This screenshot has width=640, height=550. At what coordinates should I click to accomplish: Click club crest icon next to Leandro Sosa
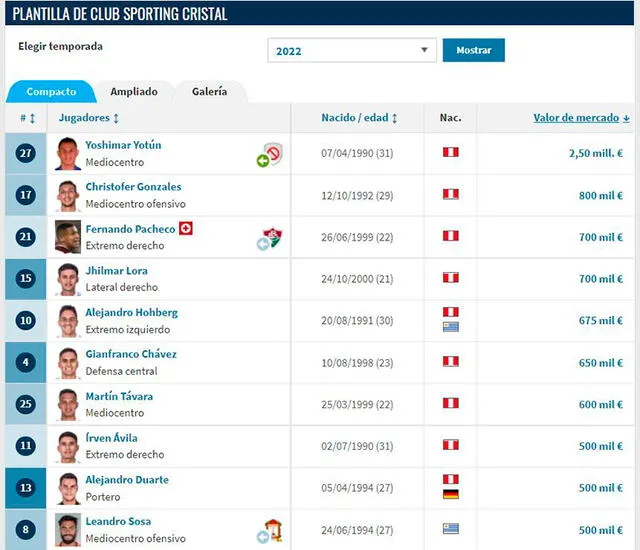tap(270, 530)
